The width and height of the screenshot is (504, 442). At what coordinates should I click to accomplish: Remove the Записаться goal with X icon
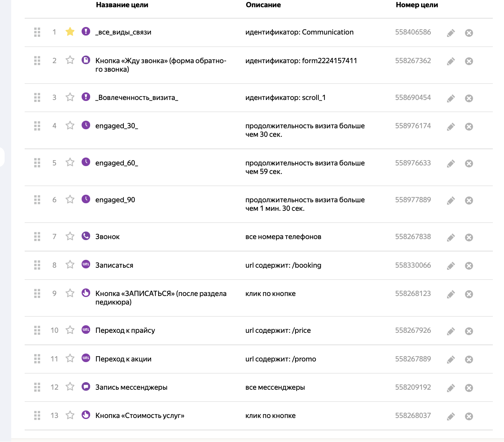pos(469,266)
